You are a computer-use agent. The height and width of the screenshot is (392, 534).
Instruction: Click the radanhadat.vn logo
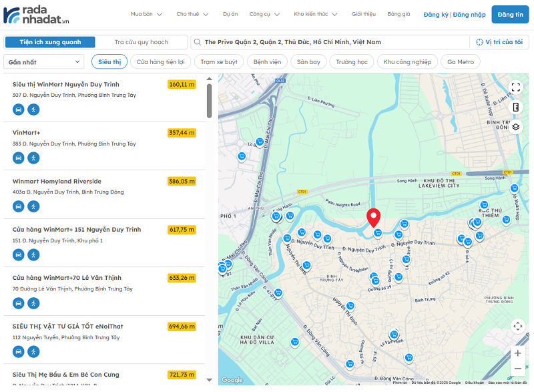point(36,15)
